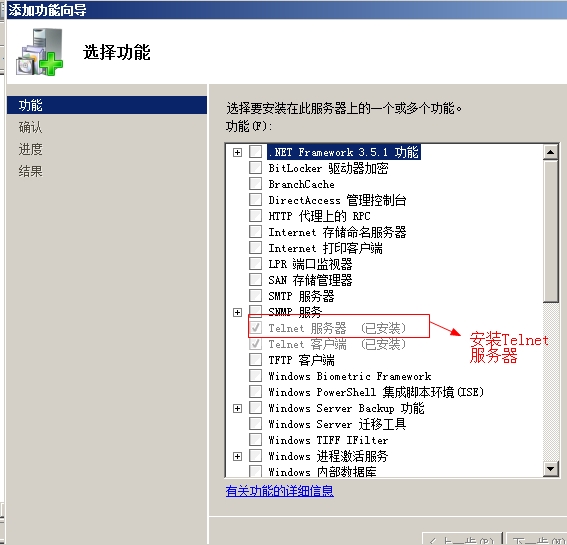
Task: Check the SNMP 服务 checkbox
Action: 255,311
